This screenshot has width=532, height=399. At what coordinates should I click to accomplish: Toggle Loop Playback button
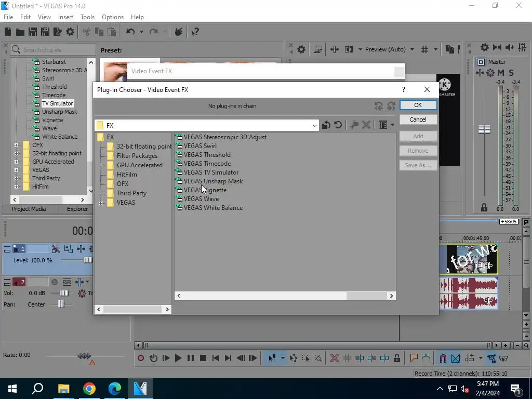153,358
